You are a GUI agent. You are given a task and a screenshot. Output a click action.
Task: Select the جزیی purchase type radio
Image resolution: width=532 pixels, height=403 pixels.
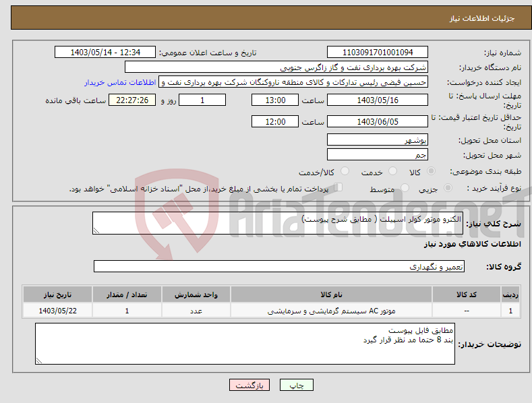pyautogui.click(x=448, y=187)
